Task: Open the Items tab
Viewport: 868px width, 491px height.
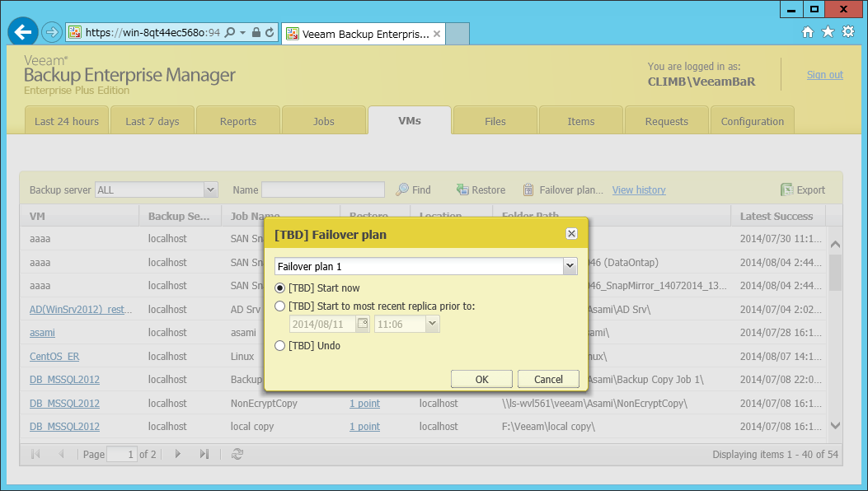Action: tap(580, 121)
